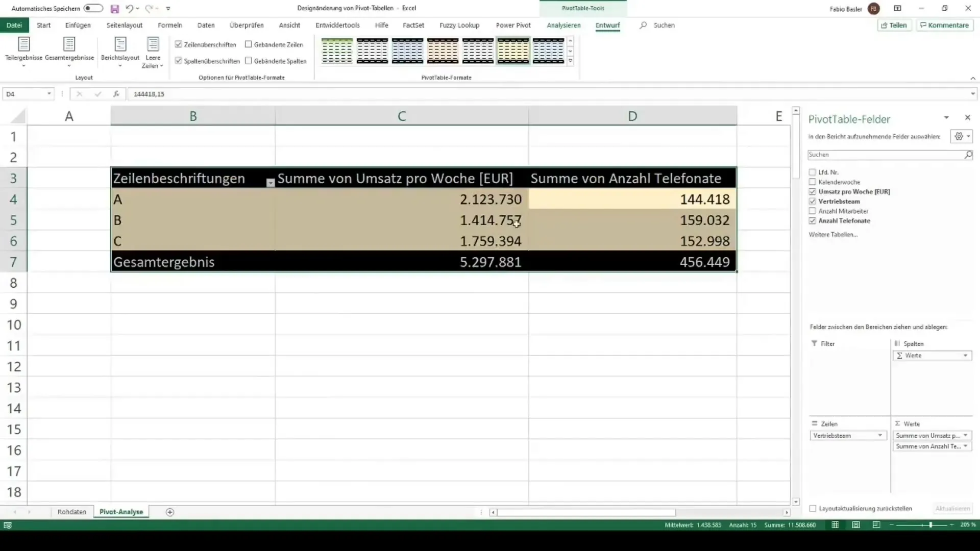Switch to Analysieren ribbon tab
Screen dimensions: 980x551
click(x=563, y=25)
